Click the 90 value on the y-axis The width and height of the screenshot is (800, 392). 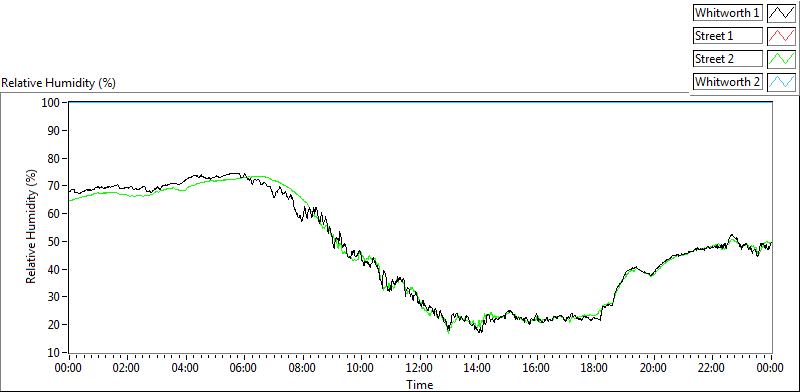pyautogui.click(x=54, y=130)
